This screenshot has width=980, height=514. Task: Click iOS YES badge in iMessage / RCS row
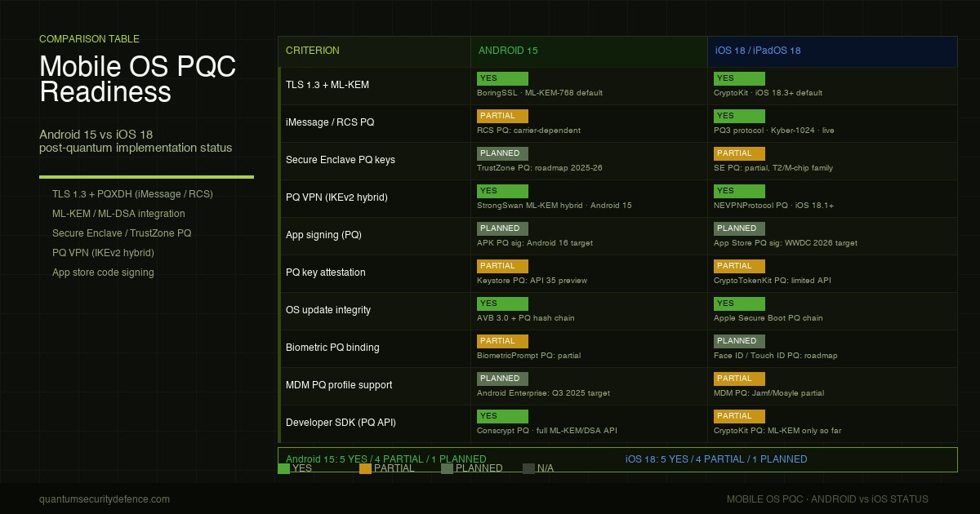(x=739, y=116)
